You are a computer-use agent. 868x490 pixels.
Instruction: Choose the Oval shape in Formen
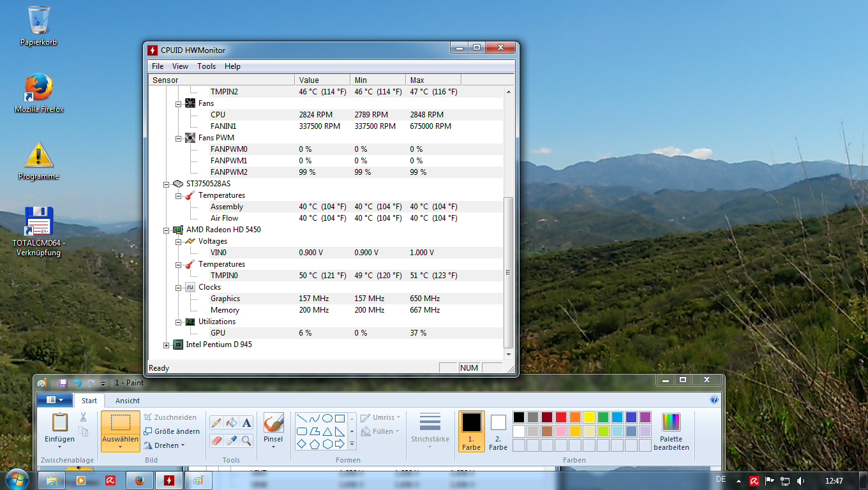tap(327, 419)
